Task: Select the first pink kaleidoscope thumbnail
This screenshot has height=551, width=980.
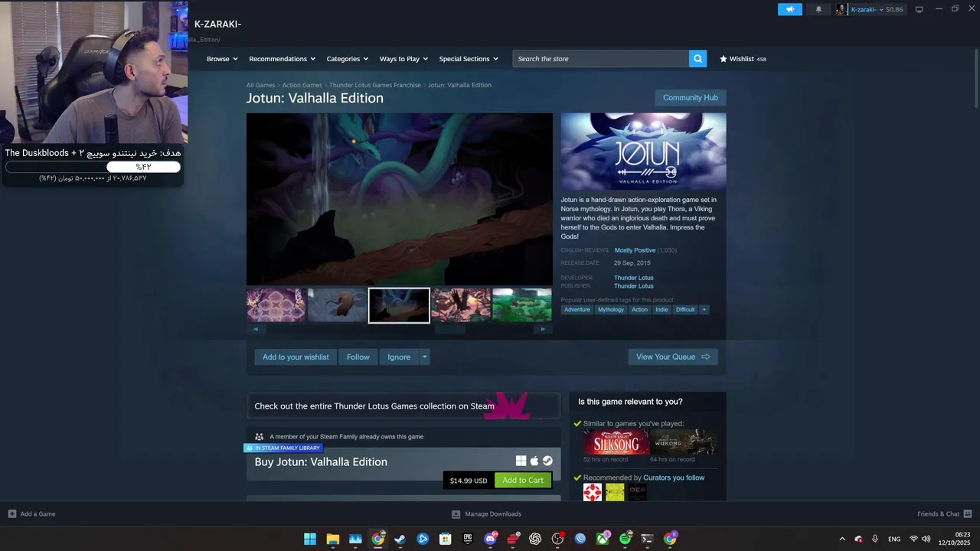Action: coord(276,305)
